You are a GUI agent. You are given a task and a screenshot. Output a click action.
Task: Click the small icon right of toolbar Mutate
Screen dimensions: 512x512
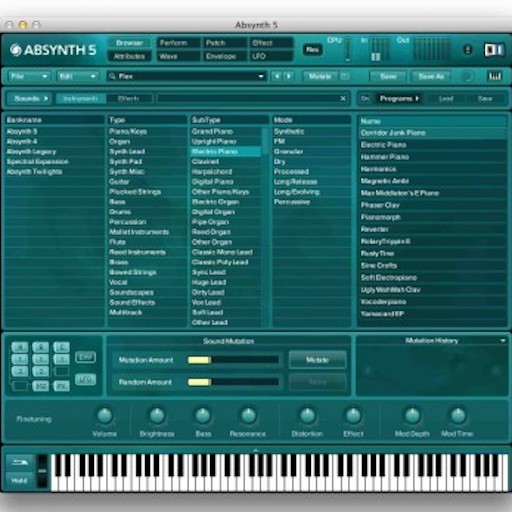(345, 76)
